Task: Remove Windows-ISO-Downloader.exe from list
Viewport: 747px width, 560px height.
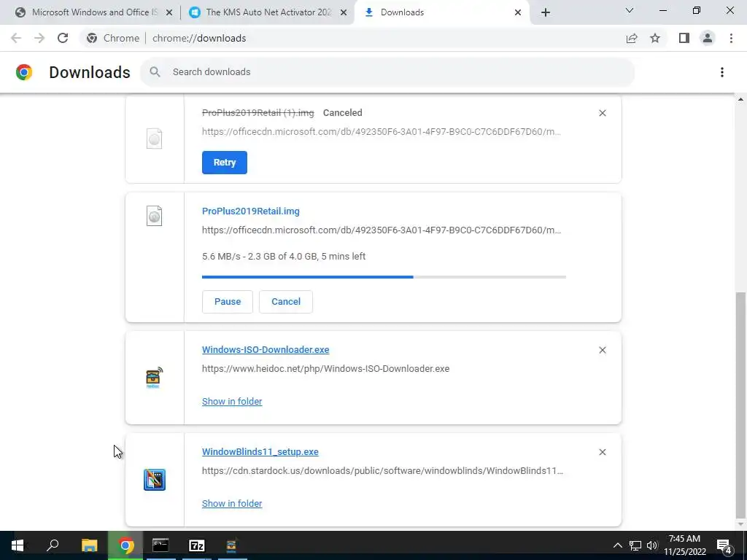Action: [603, 350]
